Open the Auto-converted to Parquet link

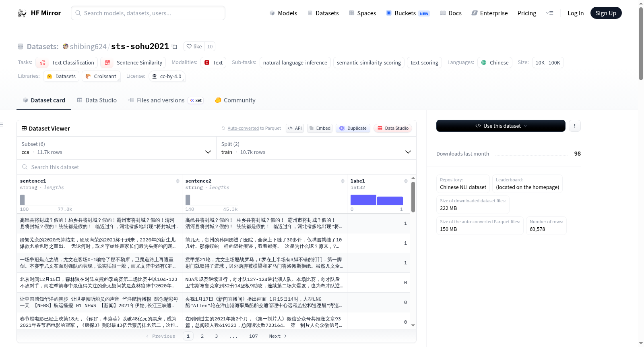[243, 128]
